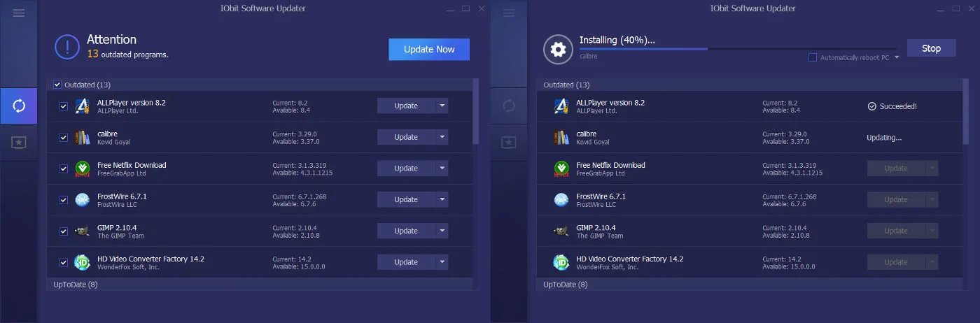Update calibre in left window
Screen dimensions: 980x323
[406, 137]
